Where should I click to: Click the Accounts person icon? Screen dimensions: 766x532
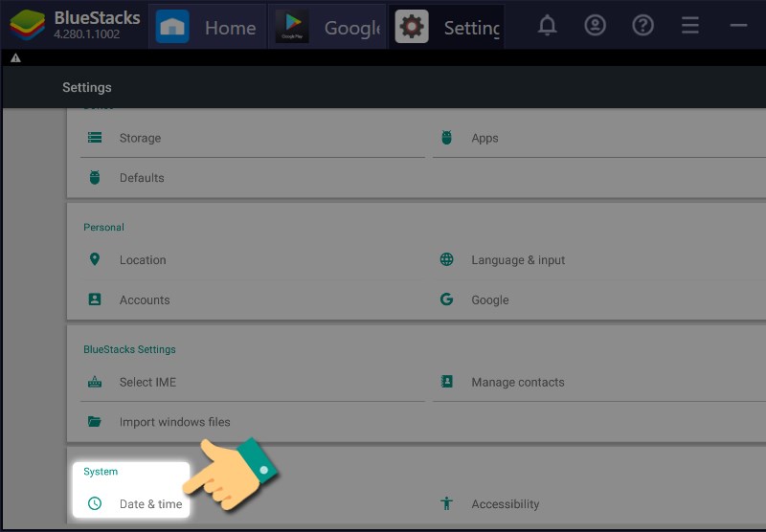(x=95, y=299)
